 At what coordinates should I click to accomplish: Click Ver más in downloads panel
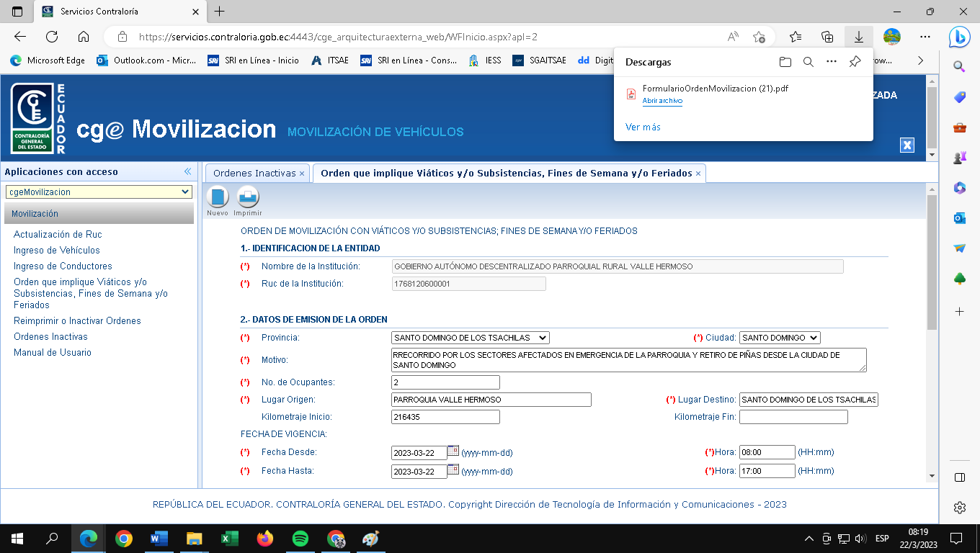coord(643,127)
